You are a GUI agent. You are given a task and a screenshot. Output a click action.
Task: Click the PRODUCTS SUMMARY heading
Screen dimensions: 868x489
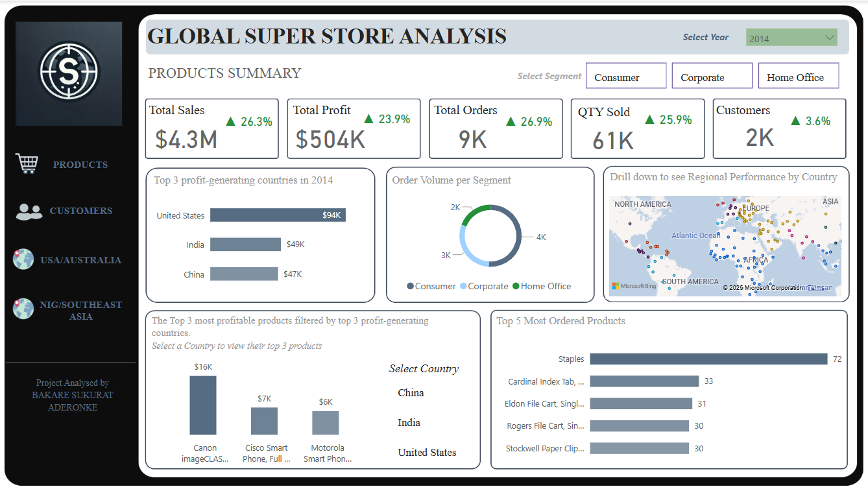coord(224,73)
